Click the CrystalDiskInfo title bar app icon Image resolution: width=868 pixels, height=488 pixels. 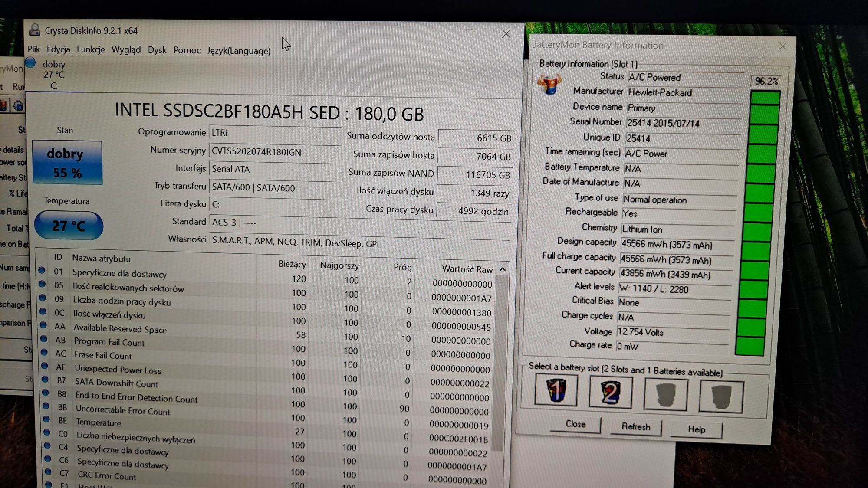(34, 30)
